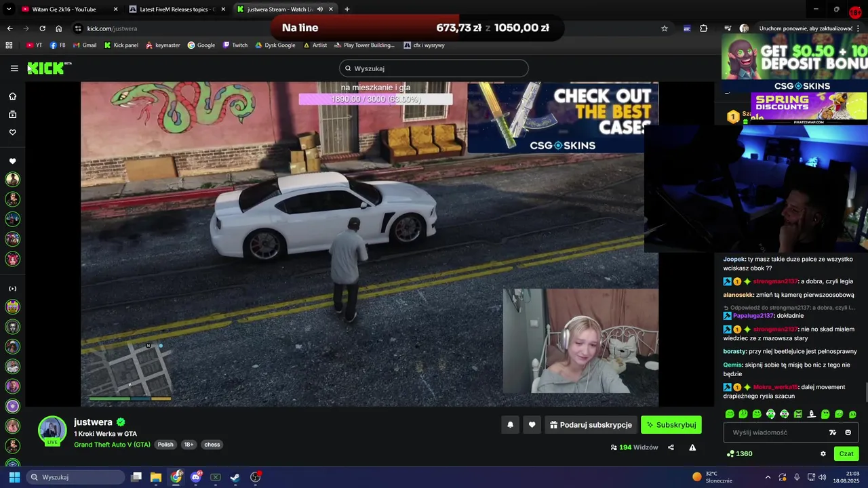Click the 18+ tag under stream title
Screen dimensions: 868x488
pyautogui.click(x=189, y=445)
